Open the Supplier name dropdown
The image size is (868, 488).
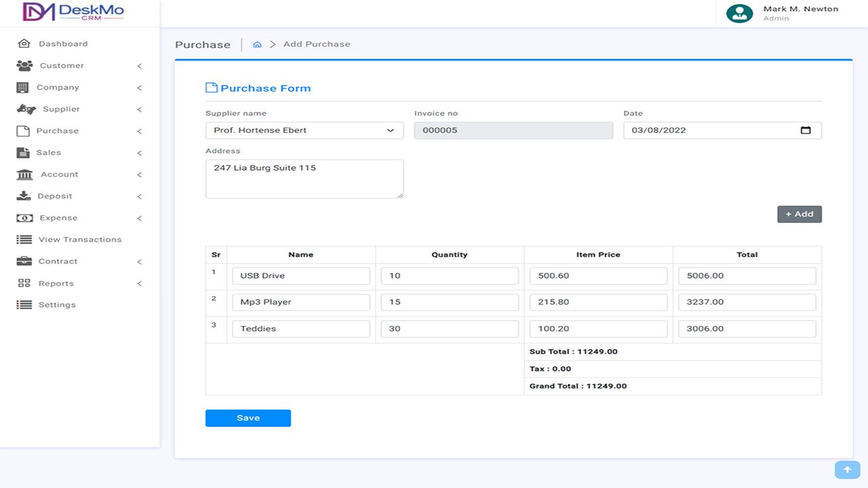tap(304, 131)
